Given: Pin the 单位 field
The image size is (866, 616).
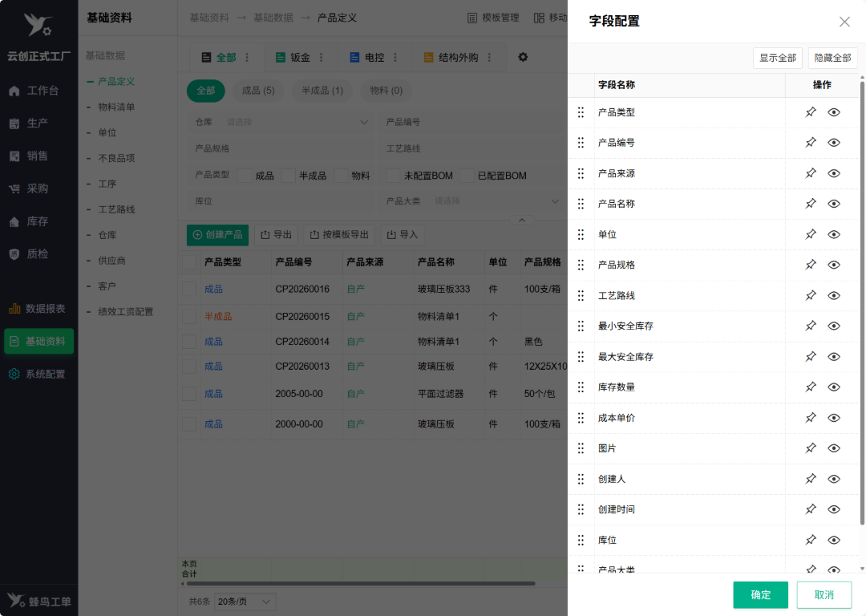Looking at the screenshot, I should 810,234.
